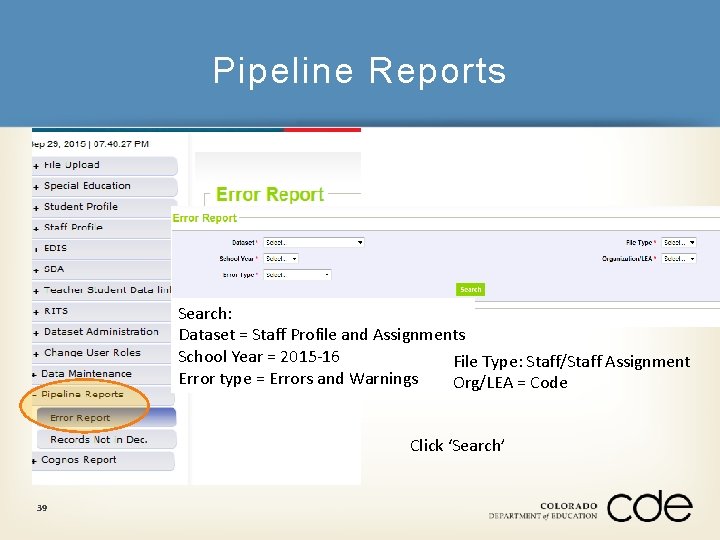720x540 pixels.
Task: Expand the Dataset Administration menu
Action: tap(102, 332)
